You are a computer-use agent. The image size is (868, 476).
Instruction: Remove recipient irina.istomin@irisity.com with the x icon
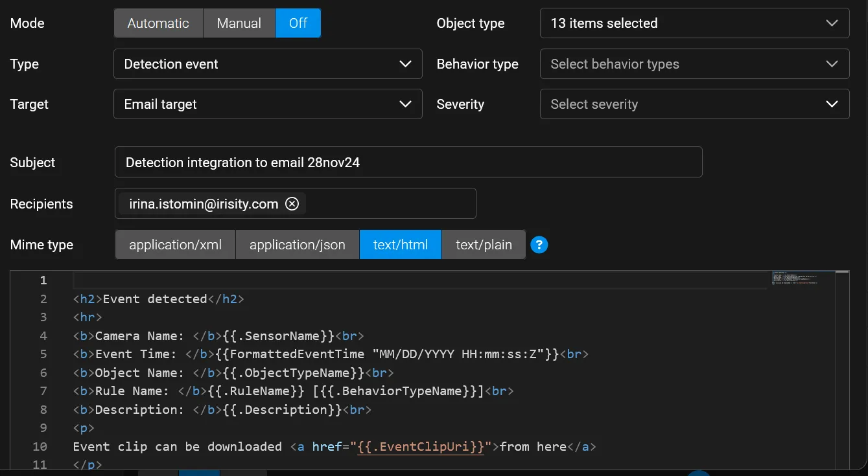[292, 204]
